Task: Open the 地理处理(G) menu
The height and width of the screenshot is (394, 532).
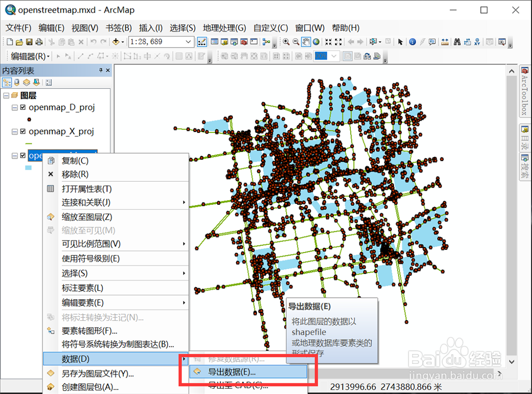Action: tap(224, 28)
